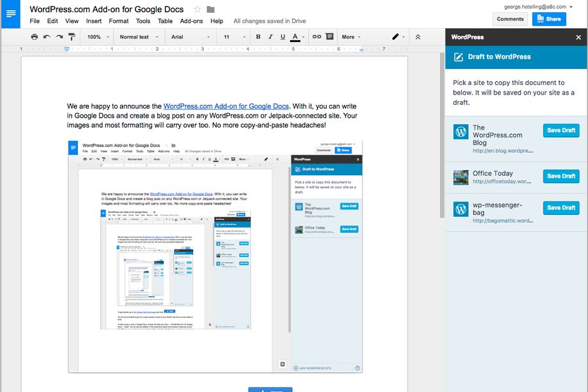Select the paint format tool

(x=72, y=37)
